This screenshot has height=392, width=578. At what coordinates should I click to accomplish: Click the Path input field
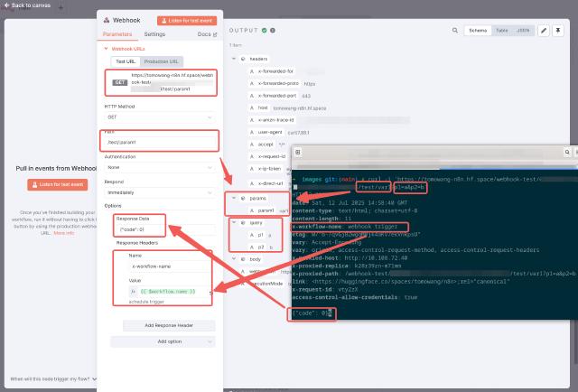click(x=159, y=143)
